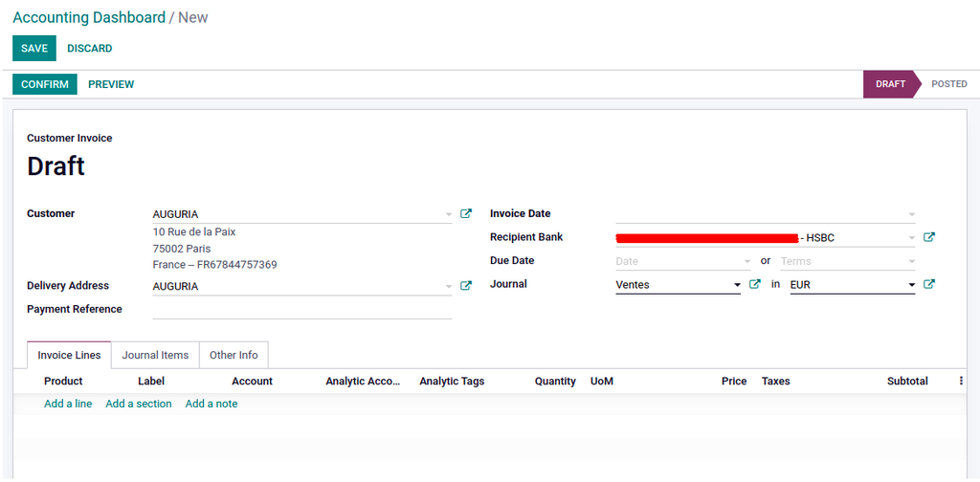The height and width of the screenshot is (482, 980).
Task: Expand the Customer dropdown arrow
Action: (x=448, y=215)
